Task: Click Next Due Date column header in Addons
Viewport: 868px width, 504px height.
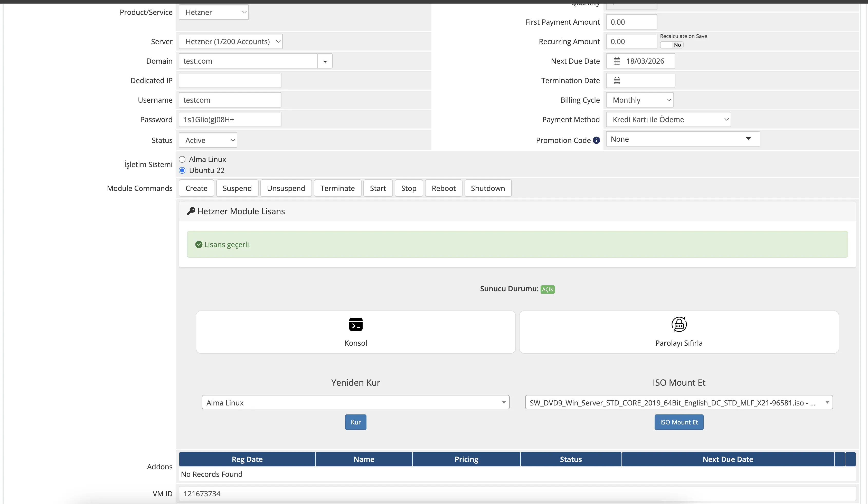Action: 728,459
